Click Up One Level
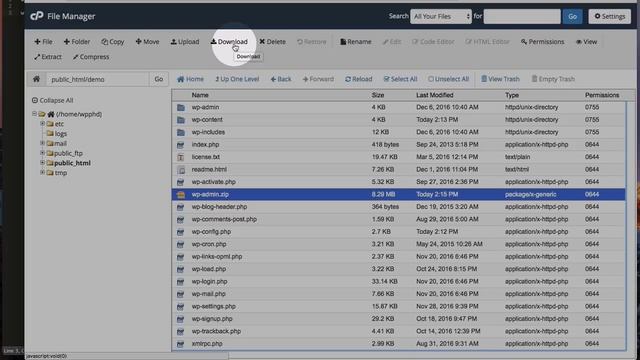Viewport: 640px width, 360px height. point(237,79)
